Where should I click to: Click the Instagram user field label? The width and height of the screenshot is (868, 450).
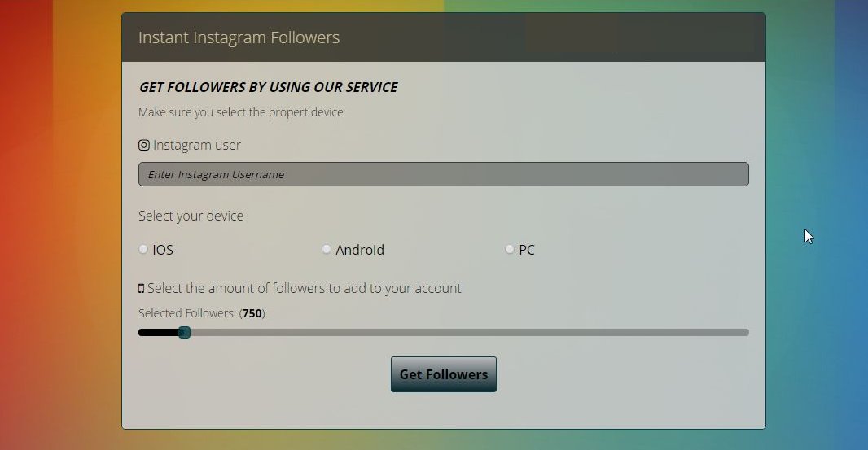point(196,145)
